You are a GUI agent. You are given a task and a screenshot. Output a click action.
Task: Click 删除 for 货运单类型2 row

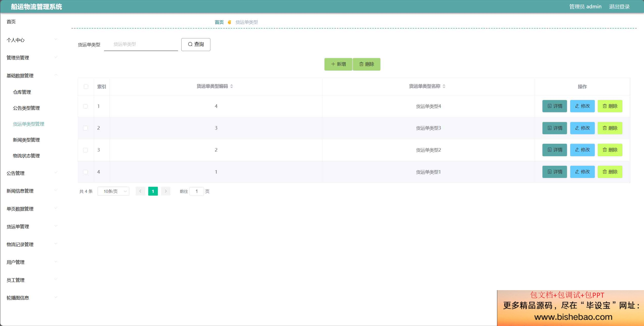coord(610,150)
